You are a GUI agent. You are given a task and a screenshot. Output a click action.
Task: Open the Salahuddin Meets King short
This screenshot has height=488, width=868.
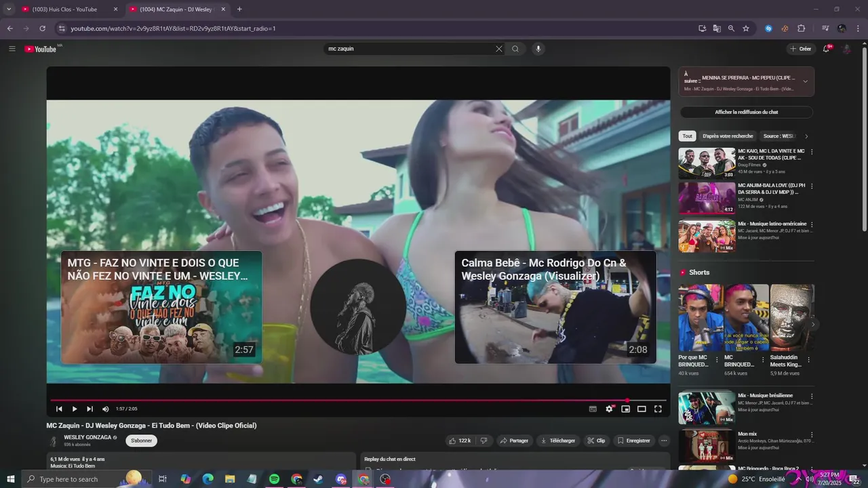pyautogui.click(x=792, y=317)
